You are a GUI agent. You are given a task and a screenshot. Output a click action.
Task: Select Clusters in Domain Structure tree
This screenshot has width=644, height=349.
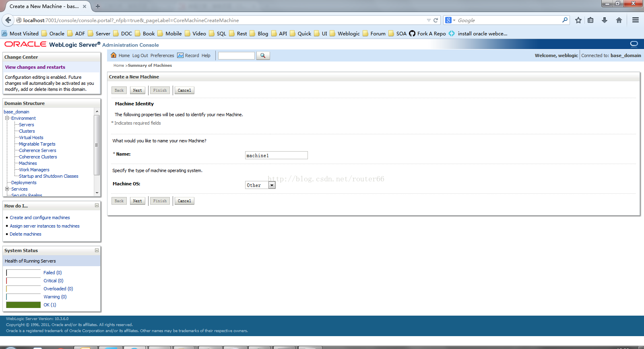click(x=27, y=131)
